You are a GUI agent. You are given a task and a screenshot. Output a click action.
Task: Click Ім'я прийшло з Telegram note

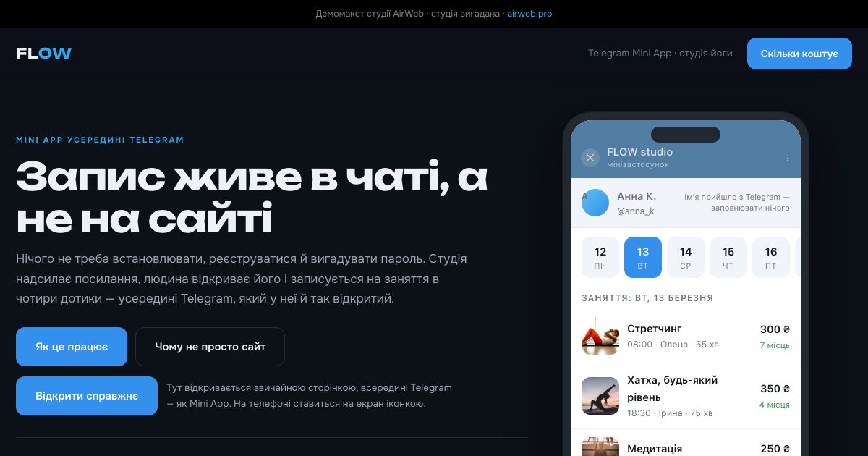pyautogui.click(x=737, y=203)
